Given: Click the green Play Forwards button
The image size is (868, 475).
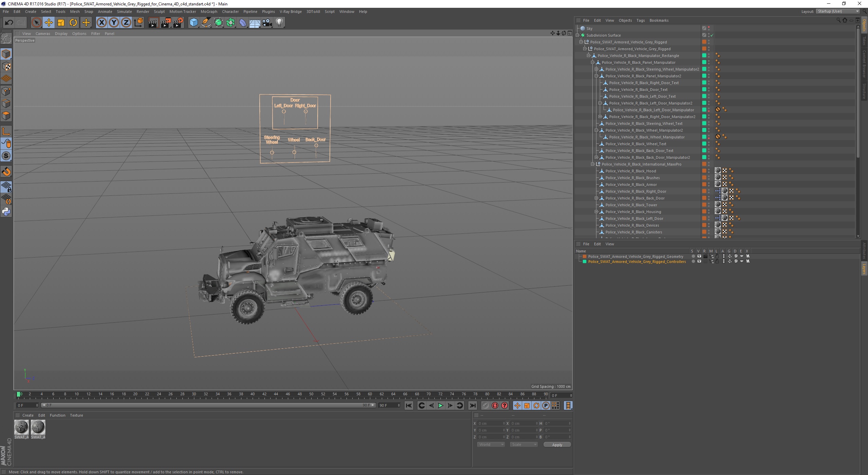Looking at the screenshot, I should click(x=440, y=405).
